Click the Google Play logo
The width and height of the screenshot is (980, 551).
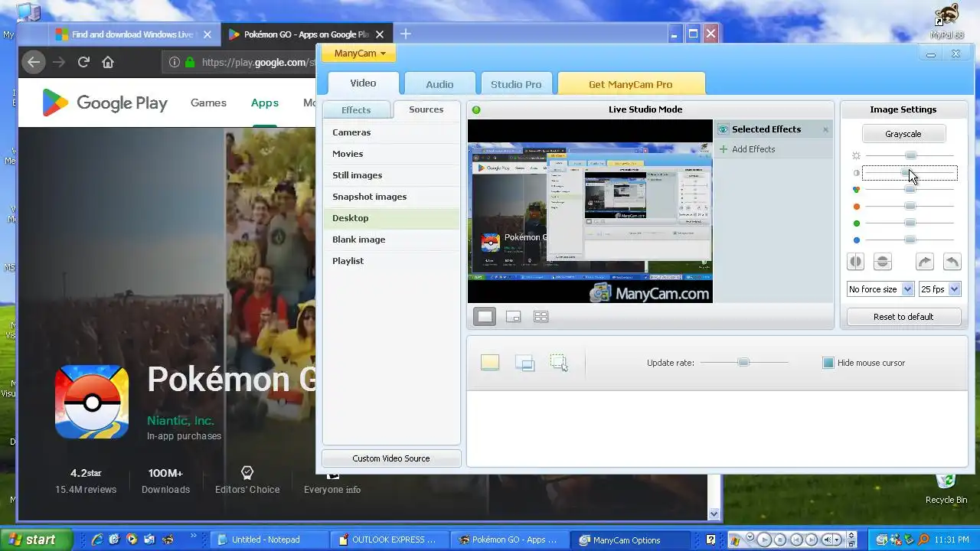point(104,103)
